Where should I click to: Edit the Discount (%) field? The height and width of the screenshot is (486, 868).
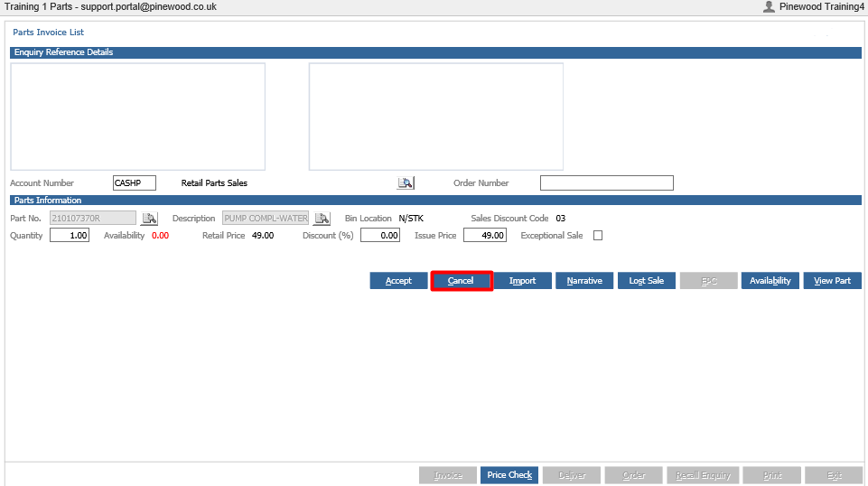380,235
